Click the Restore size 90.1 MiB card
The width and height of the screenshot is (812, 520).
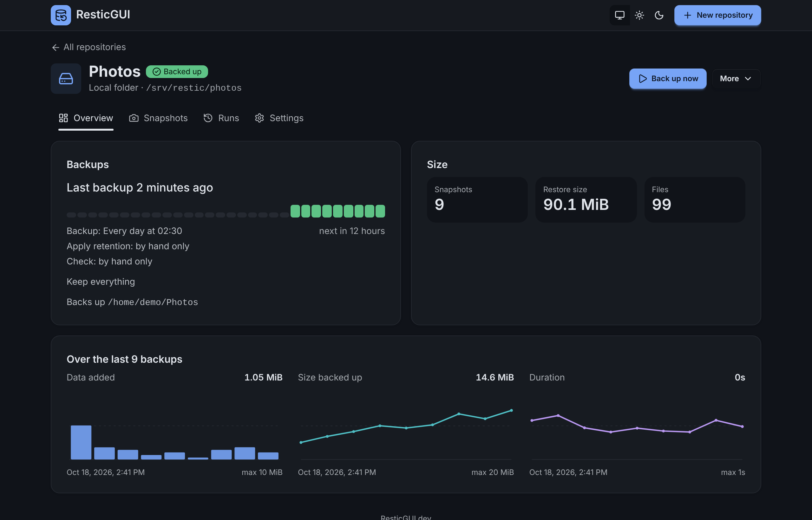(x=586, y=199)
